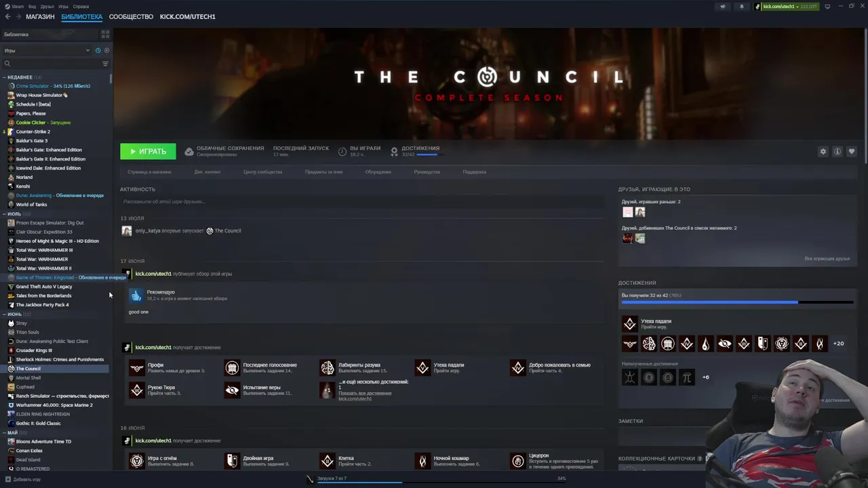Click the activity post input field
The height and width of the screenshot is (488, 868).
tap(361, 201)
